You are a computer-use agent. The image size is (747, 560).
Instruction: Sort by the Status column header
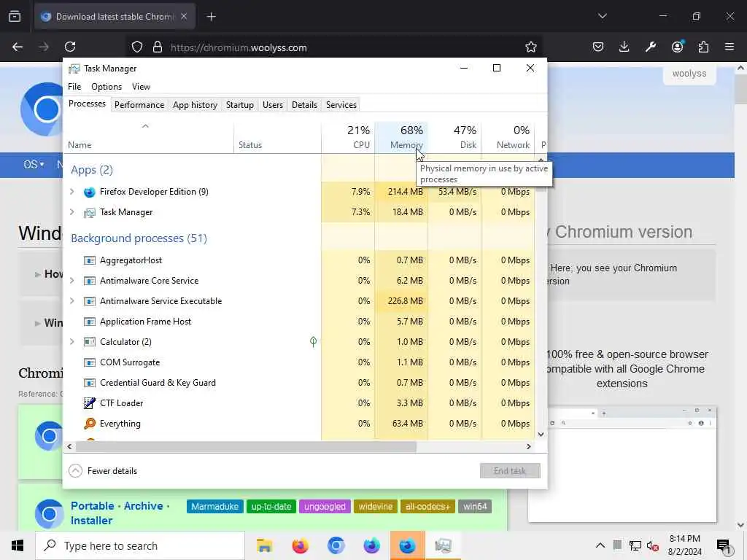tap(277, 137)
